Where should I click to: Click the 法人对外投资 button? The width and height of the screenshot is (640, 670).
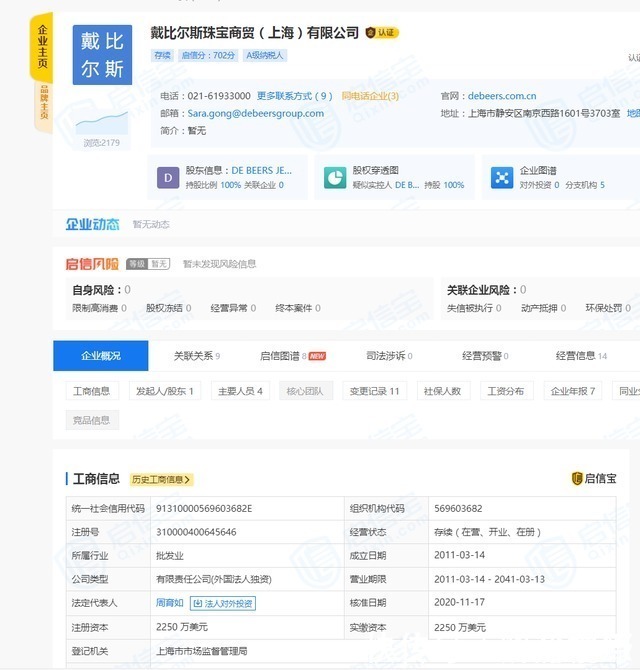[x=223, y=603]
